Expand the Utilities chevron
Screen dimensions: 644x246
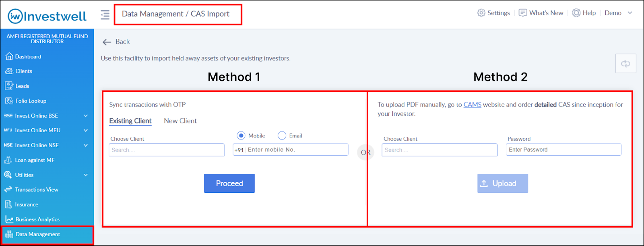86,175
